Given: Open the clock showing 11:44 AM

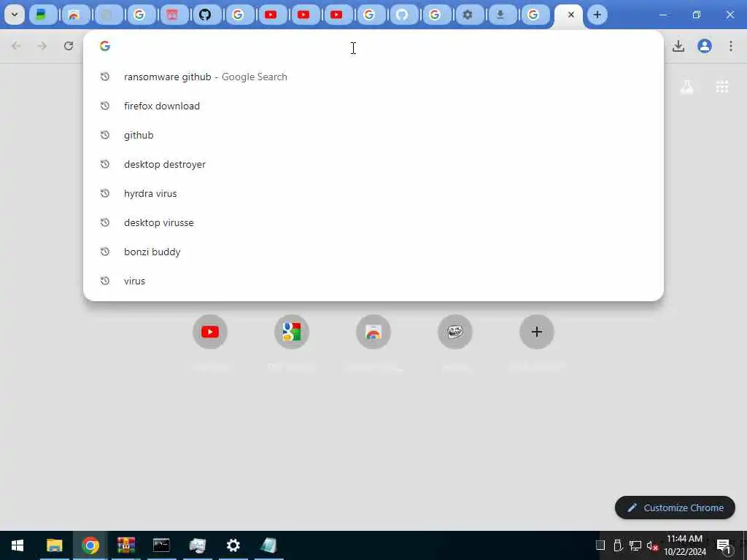Looking at the screenshot, I should coord(685,545).
